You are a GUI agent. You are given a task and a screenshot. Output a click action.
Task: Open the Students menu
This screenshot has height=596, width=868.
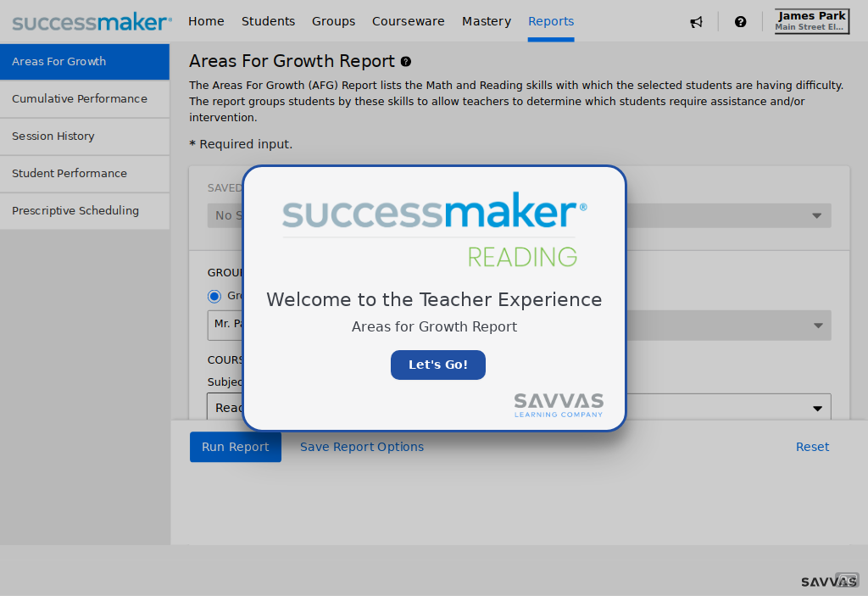268,21
